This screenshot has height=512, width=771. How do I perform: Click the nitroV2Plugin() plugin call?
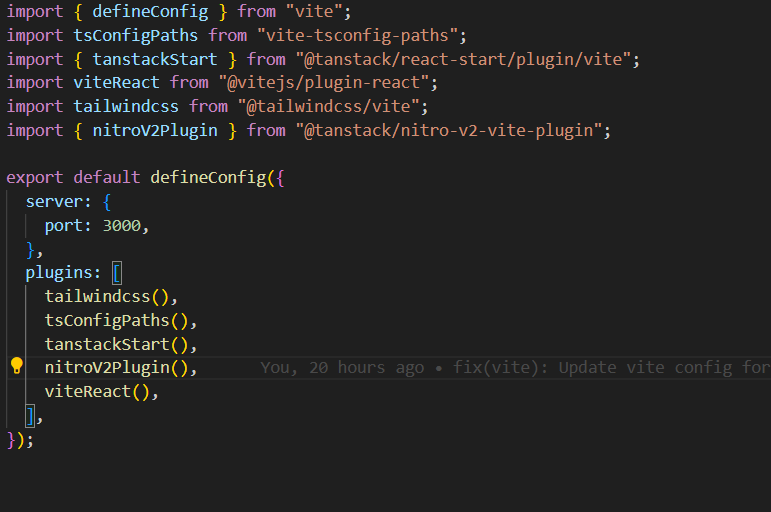[117, 368]
